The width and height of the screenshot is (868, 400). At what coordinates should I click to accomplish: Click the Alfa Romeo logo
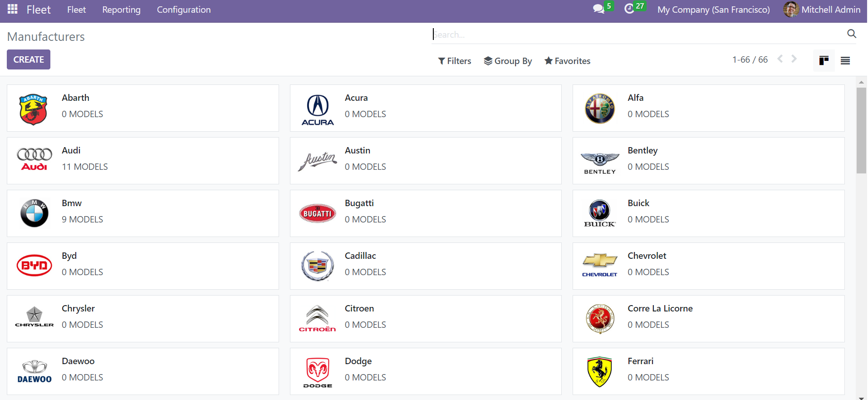point(600,109)
